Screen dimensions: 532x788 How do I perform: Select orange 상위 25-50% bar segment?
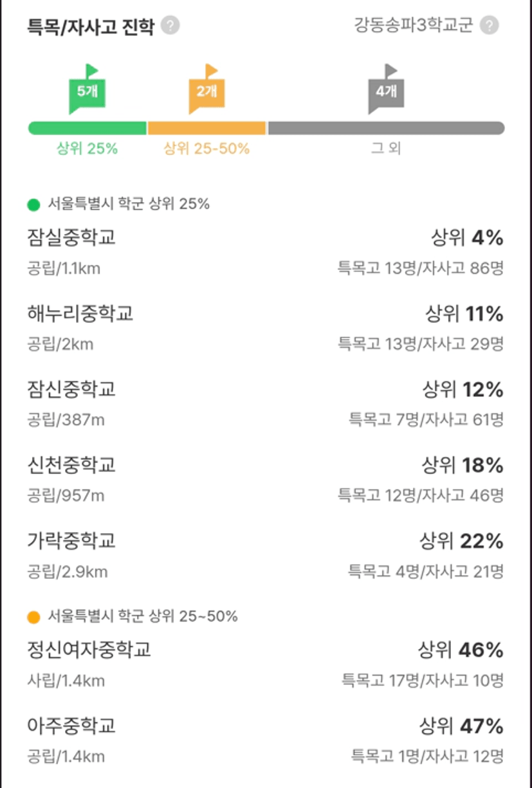[x=206, y=128]
